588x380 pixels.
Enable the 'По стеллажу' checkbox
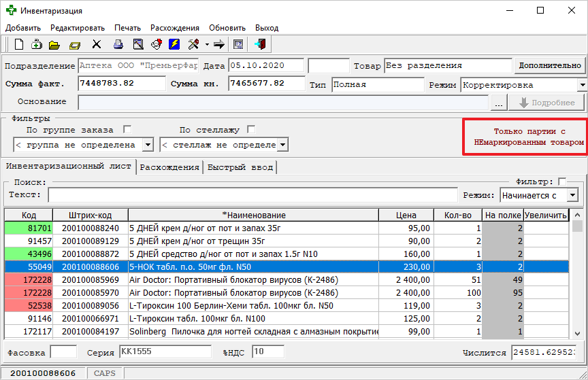[x=251, y=129]
